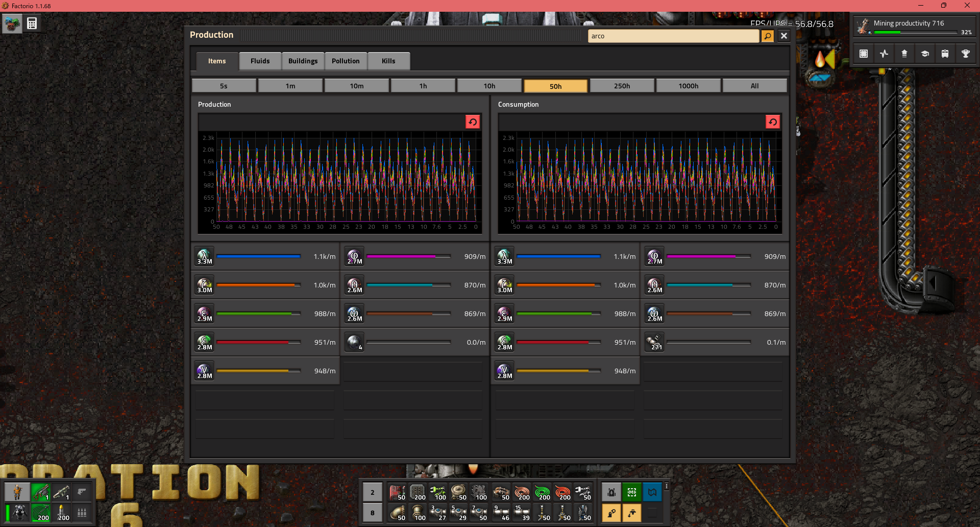Open blueprint library shortcut icon

(864, 54)
